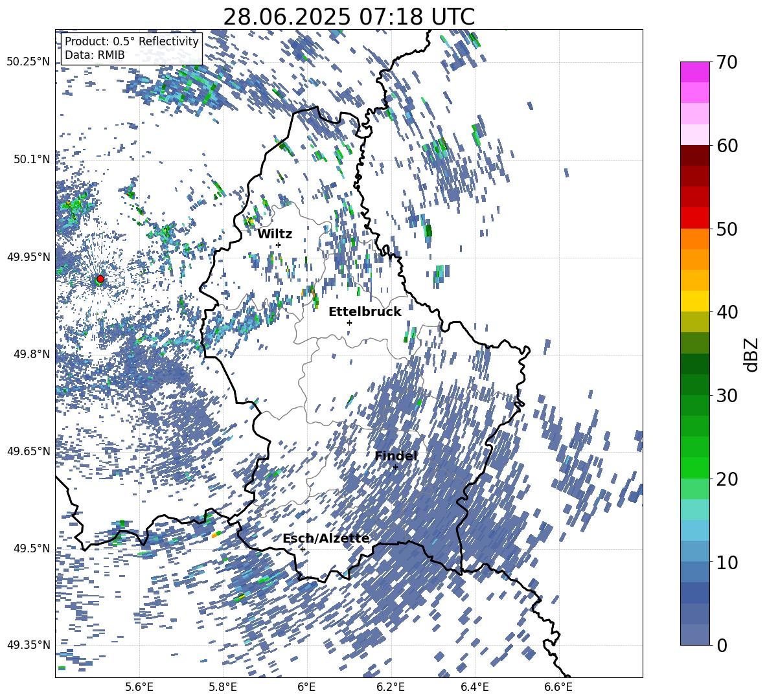Click the 6.2°E longitude label
The image size is (767, 700).
click(391, 687)
